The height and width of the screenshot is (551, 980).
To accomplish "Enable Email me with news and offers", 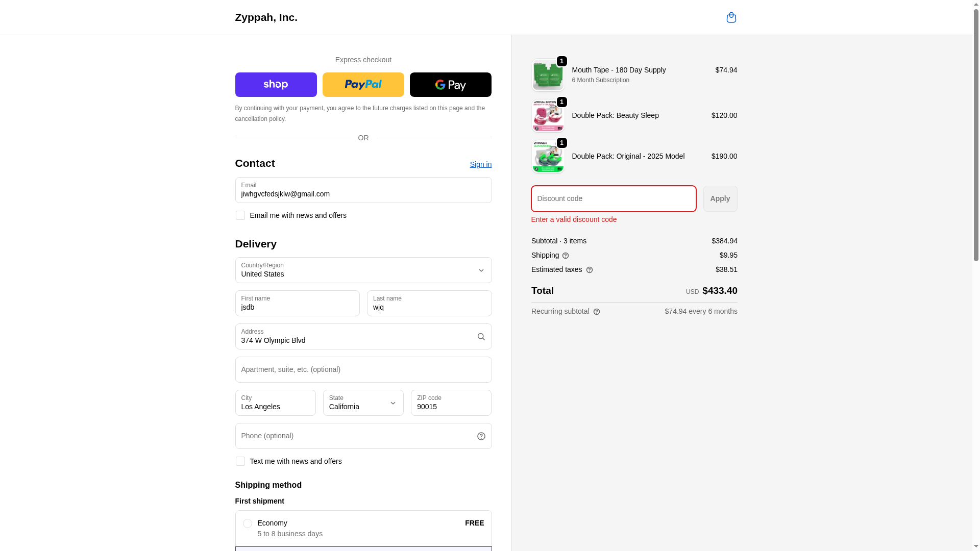I will pos(240,215).
